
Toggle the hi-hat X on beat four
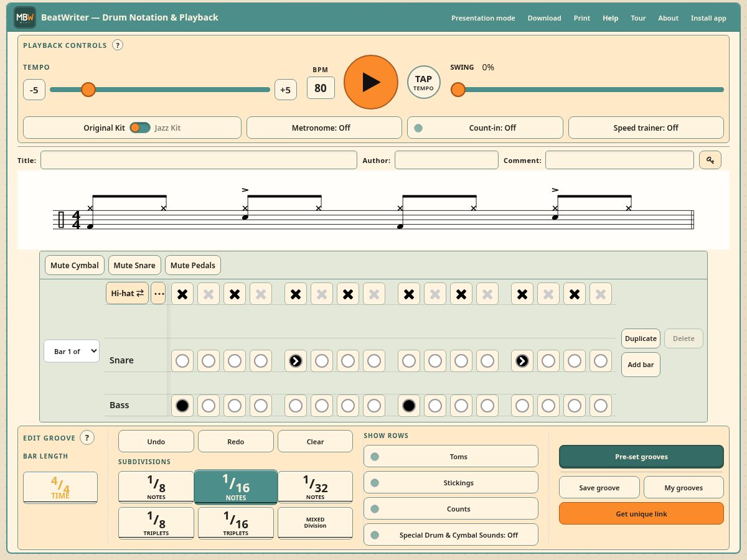pos(522,294)
